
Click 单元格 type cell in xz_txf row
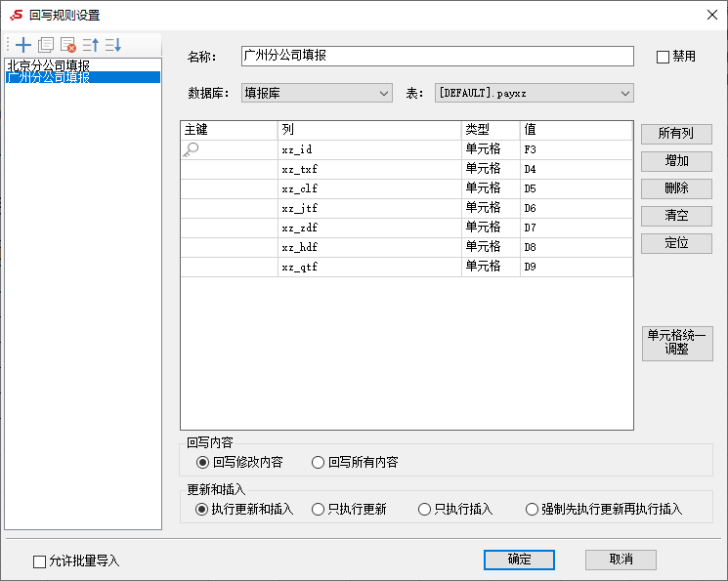point(491,169)
